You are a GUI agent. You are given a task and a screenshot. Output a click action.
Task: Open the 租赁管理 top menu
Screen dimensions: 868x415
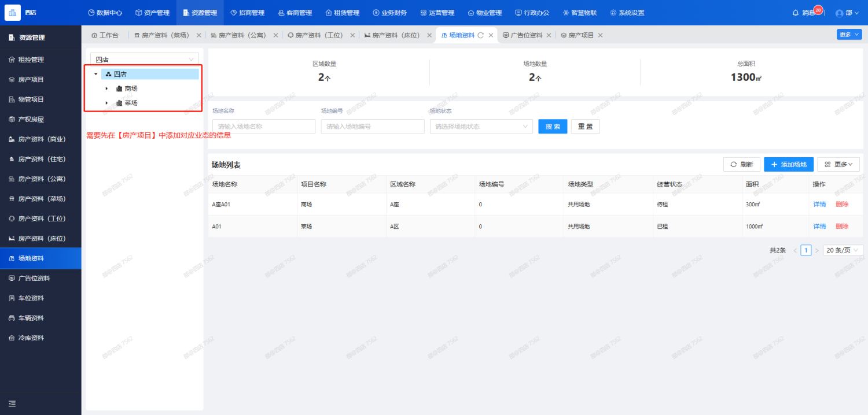[342, 13]
